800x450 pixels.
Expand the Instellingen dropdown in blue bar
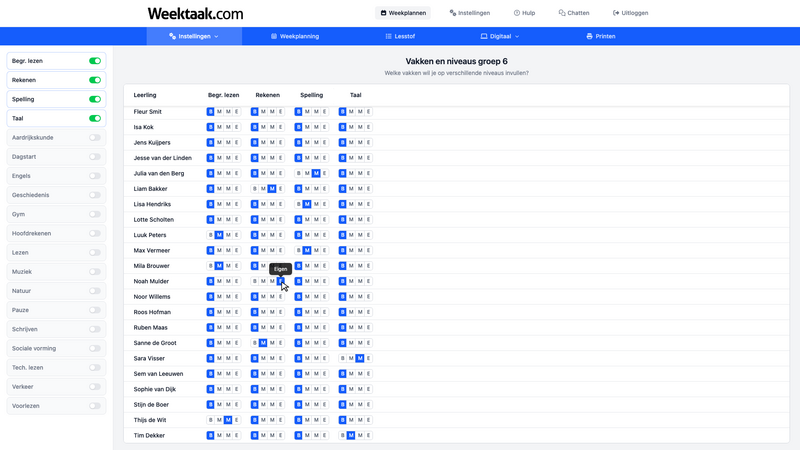(194, 36)
